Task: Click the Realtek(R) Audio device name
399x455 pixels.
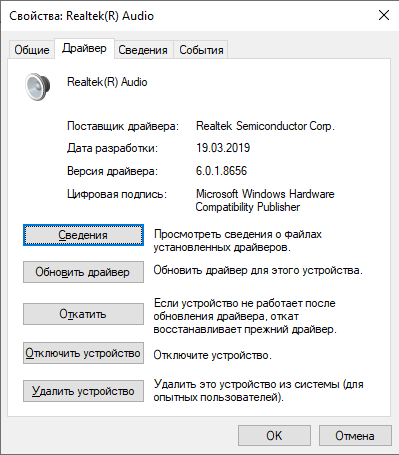Action: point(107,82)
